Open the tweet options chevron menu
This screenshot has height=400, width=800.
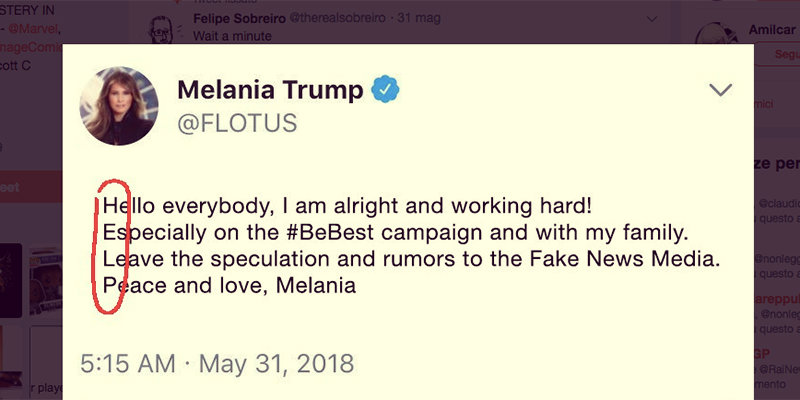click(721, 91)
